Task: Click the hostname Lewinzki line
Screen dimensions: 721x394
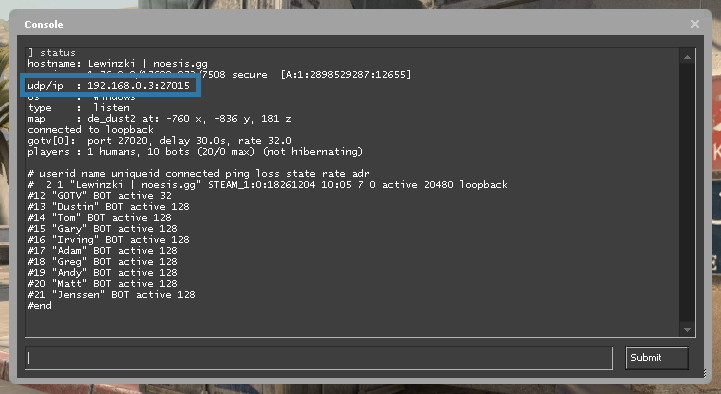Action: (118, 63)
